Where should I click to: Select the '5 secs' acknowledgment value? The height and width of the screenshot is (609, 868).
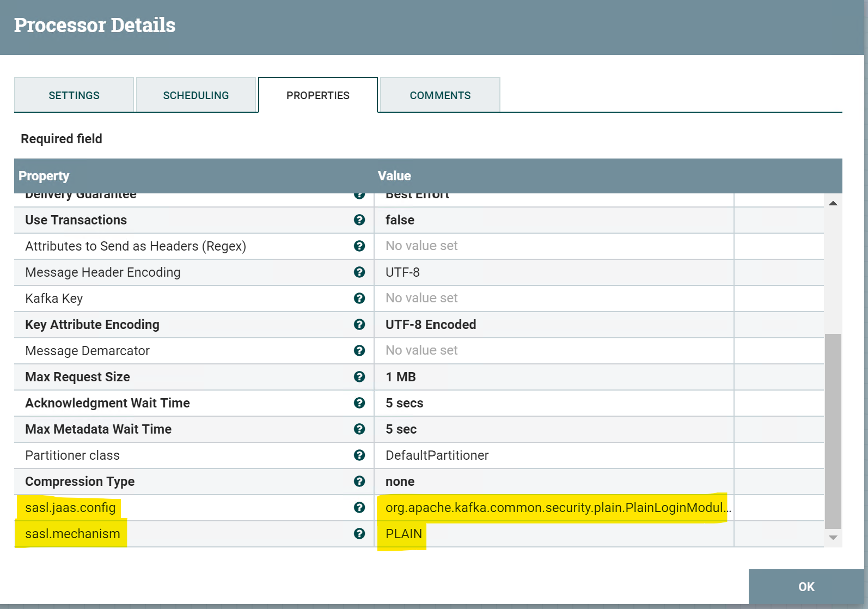point(404,403)
